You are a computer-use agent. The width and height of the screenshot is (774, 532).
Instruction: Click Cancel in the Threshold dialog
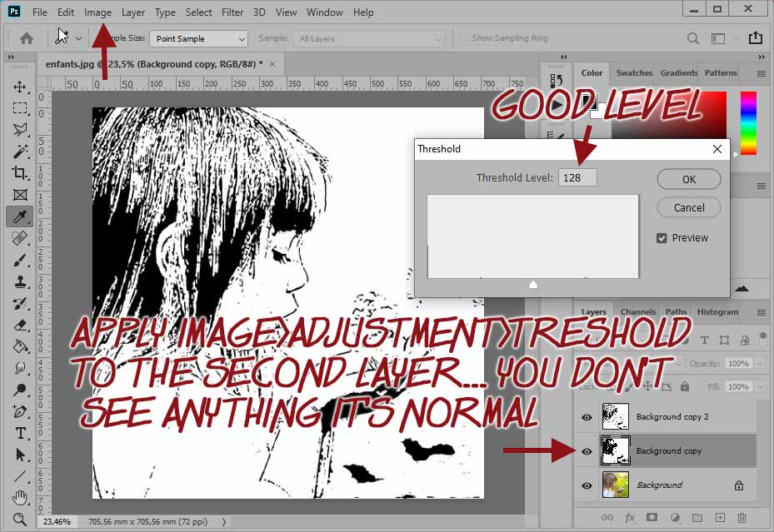pos(689,207)
